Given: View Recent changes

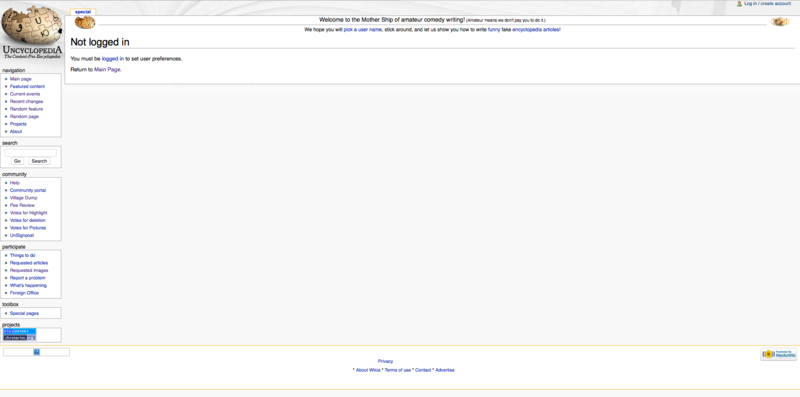Looking at the screenshot, I should click(27, 102).
